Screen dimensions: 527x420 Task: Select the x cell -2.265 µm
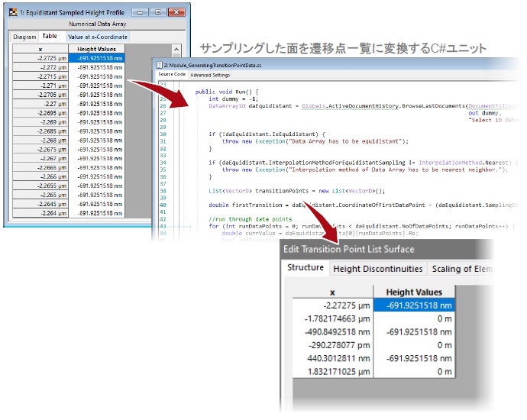coord(40,195)
